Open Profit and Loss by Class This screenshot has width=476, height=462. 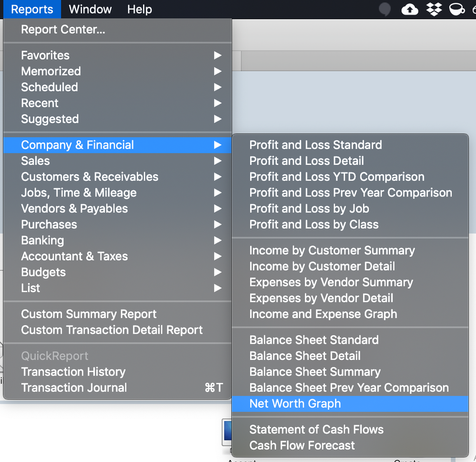tap(350, 225)
